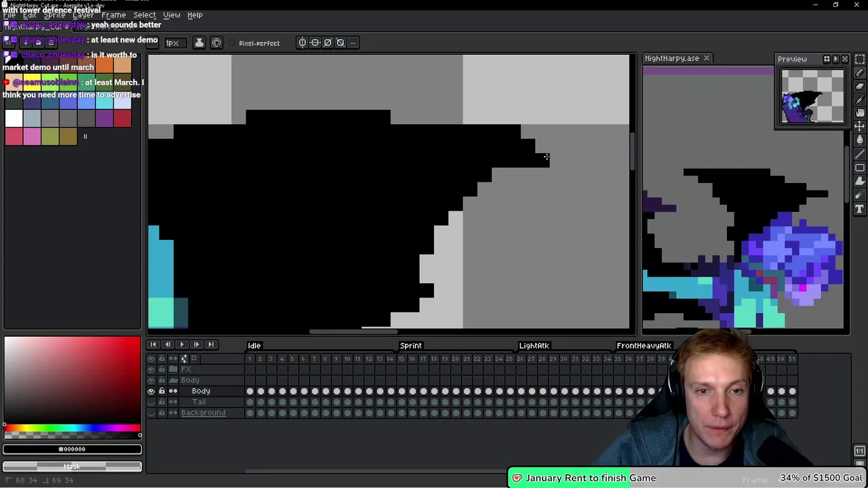Open the Frame menu
The image size is (868, 488).
click(x=113, y=15)
